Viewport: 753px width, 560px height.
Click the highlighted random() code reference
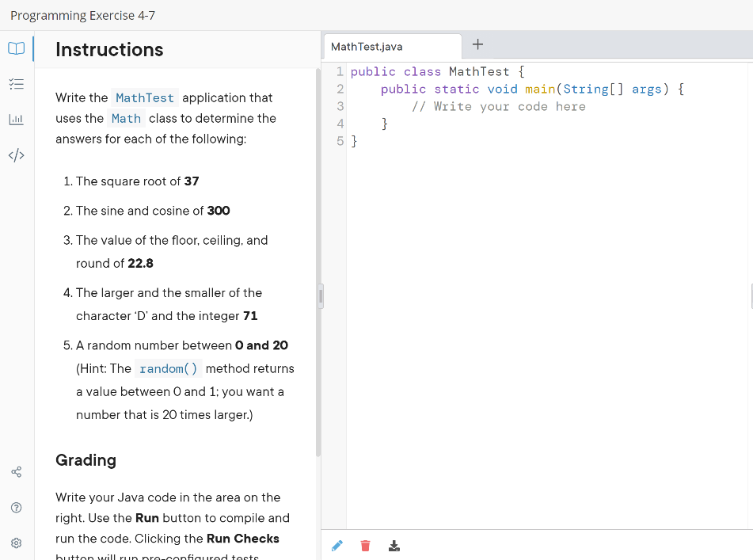coord(168,368)
